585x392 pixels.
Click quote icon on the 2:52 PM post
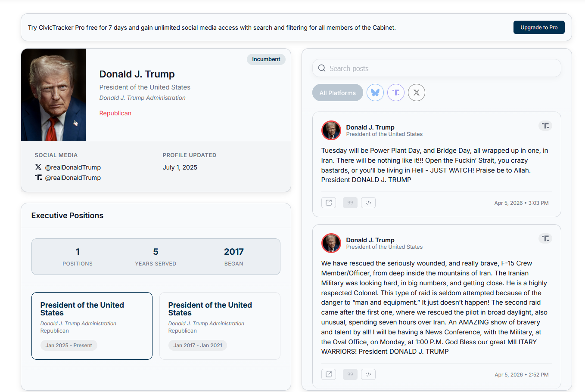tap(350, 374)
